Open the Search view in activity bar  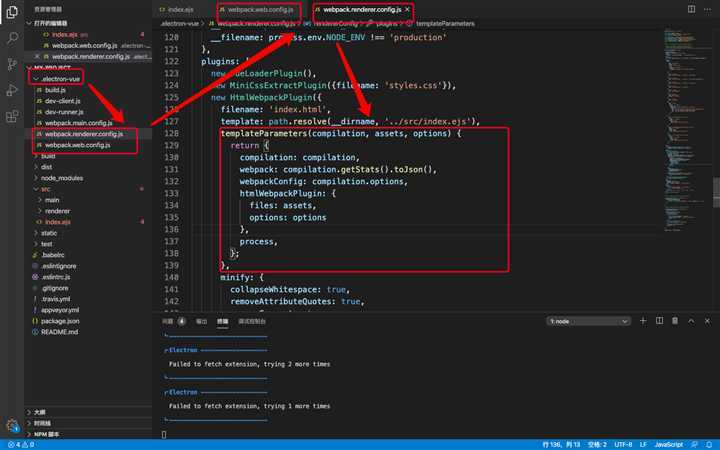[12, 38]
